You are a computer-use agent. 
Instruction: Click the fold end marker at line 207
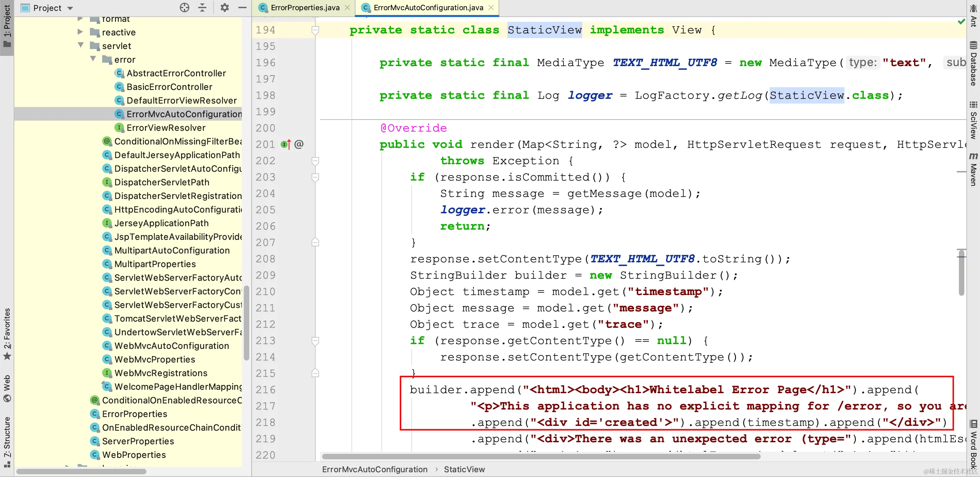[315, 243]
